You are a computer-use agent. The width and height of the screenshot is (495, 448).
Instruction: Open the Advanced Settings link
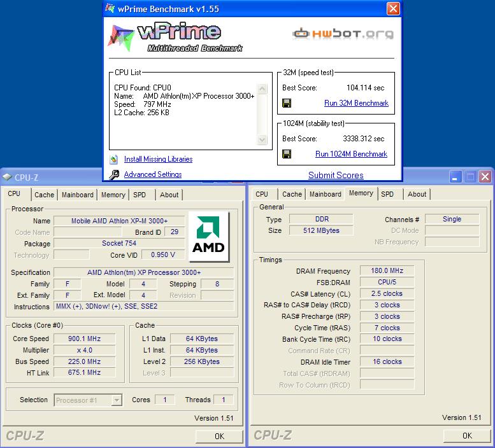[x=153, y=174]
